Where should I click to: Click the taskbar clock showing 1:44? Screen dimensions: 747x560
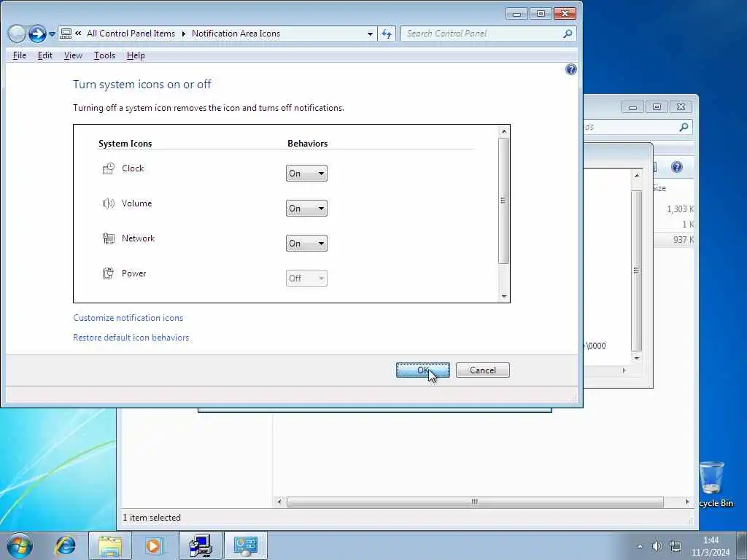pyautogui.click(x=711, y=546)
